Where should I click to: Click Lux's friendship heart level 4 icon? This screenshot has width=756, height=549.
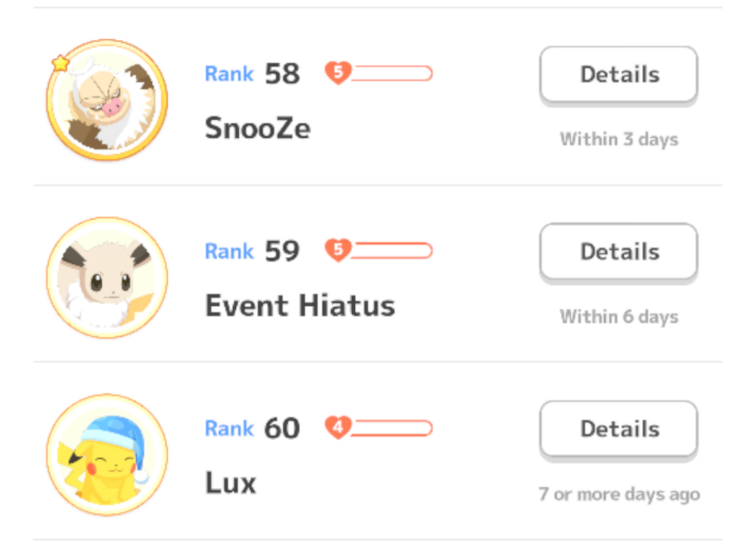tap(338, 427)
